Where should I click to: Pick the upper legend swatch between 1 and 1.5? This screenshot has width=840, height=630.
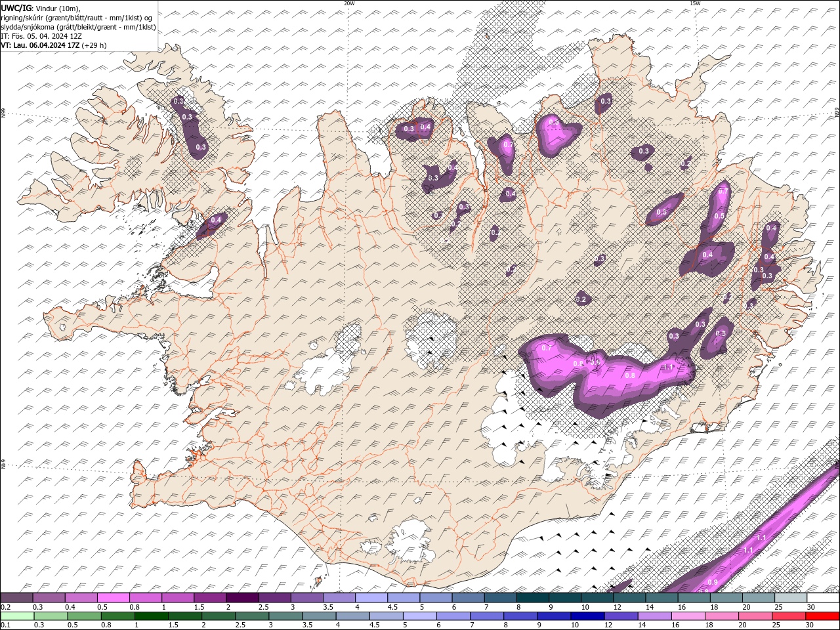pos(177,598)
